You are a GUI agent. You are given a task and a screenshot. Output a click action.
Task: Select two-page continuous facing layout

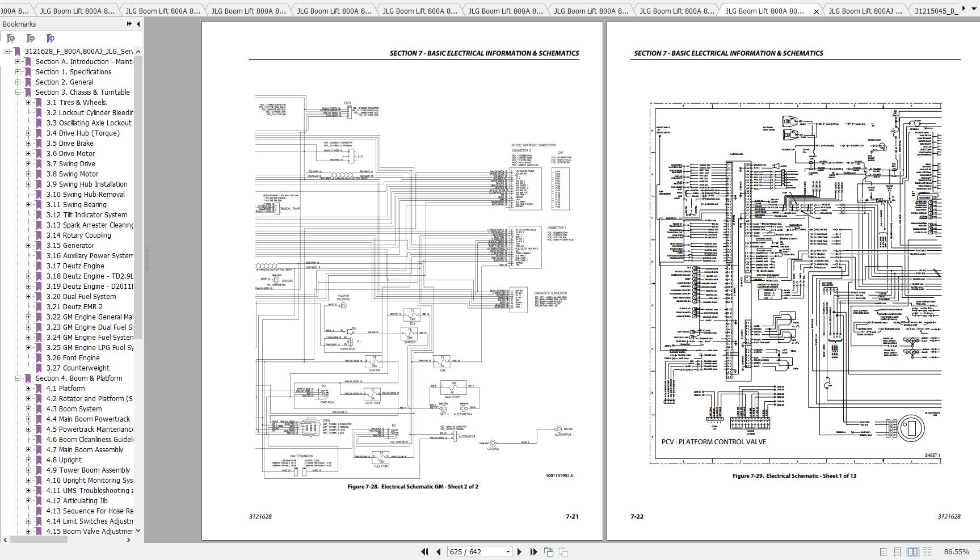pyautogui.click(x=927, y=551)
